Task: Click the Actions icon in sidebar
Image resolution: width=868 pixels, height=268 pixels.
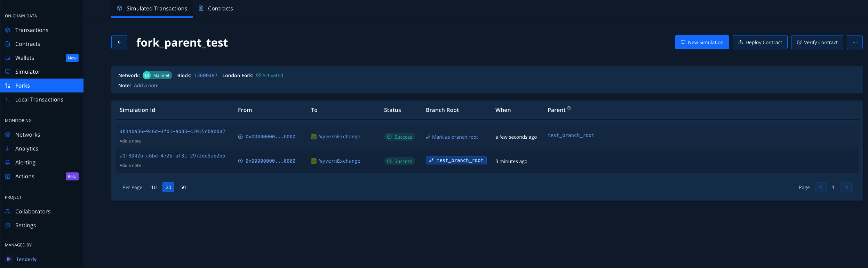Action: pyautogui.click(x=8, y=176)
